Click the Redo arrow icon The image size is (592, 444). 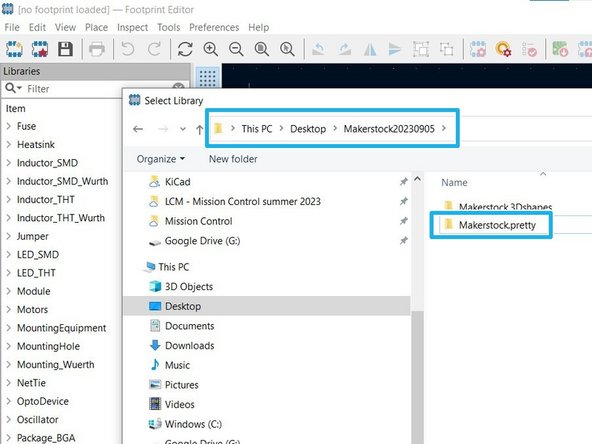(x=154, y=49)
